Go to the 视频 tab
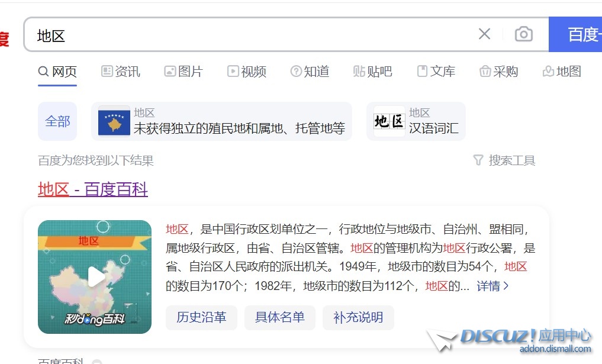602x364 pixels. click(x=247, y=72)
